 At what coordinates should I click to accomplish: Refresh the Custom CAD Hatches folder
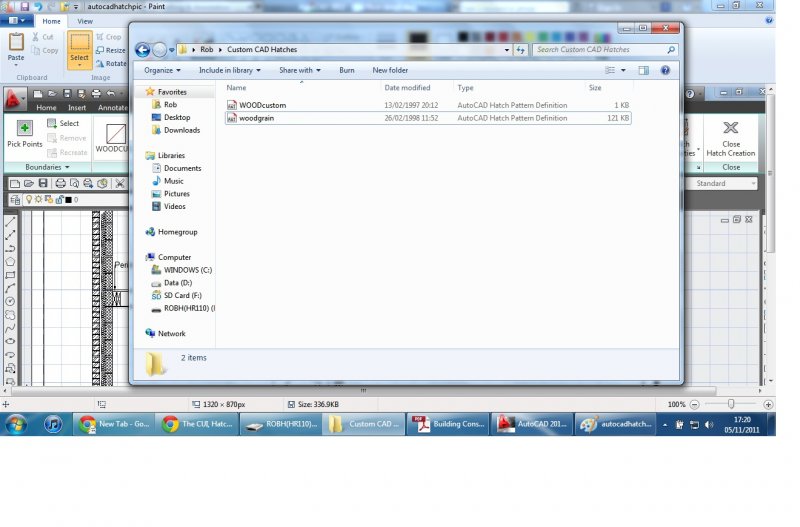coord(520,50)
